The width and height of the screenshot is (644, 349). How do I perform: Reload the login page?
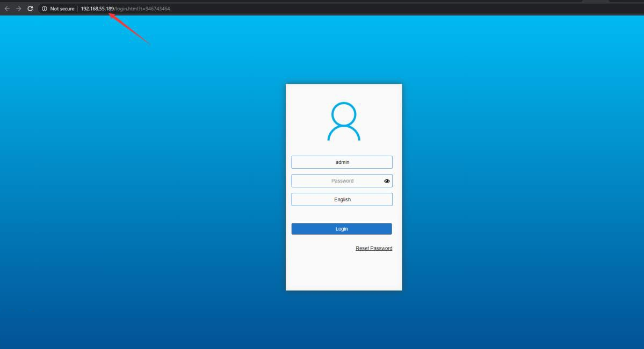point(30,9)
